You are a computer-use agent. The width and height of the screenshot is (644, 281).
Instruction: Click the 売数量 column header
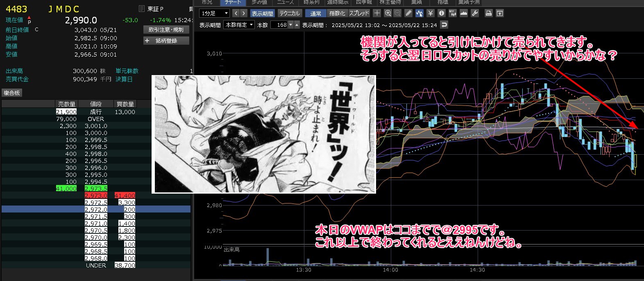(x=66, y=104)
